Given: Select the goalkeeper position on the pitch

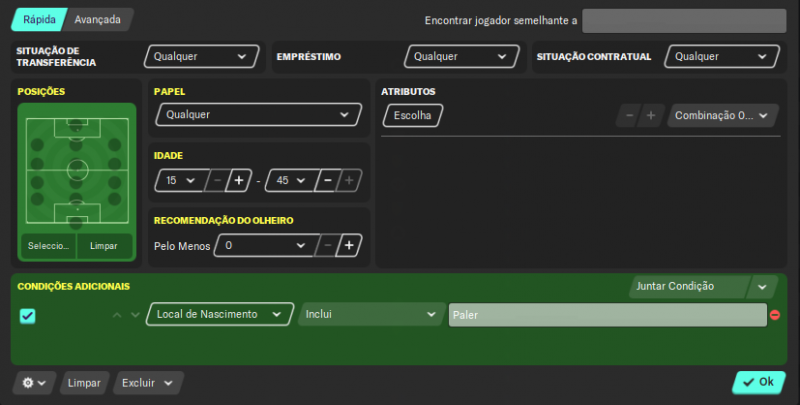Looking at the screenshot, I should point(76,222).
